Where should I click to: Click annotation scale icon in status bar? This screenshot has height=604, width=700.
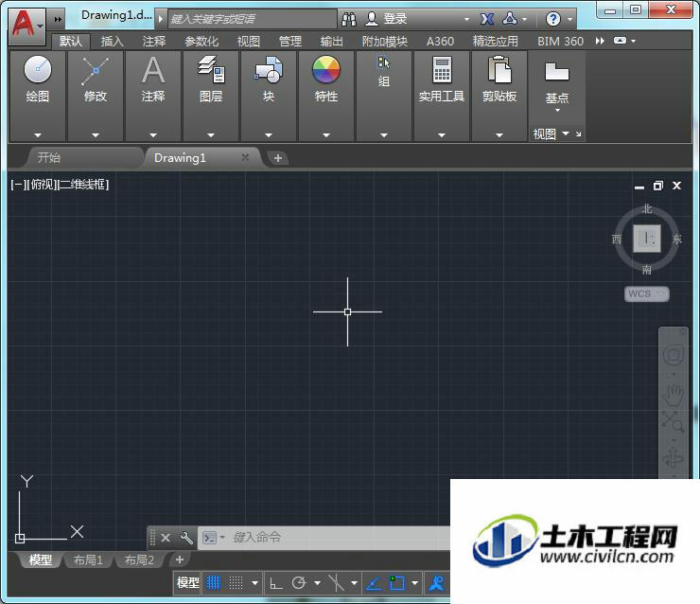(436, 583)
